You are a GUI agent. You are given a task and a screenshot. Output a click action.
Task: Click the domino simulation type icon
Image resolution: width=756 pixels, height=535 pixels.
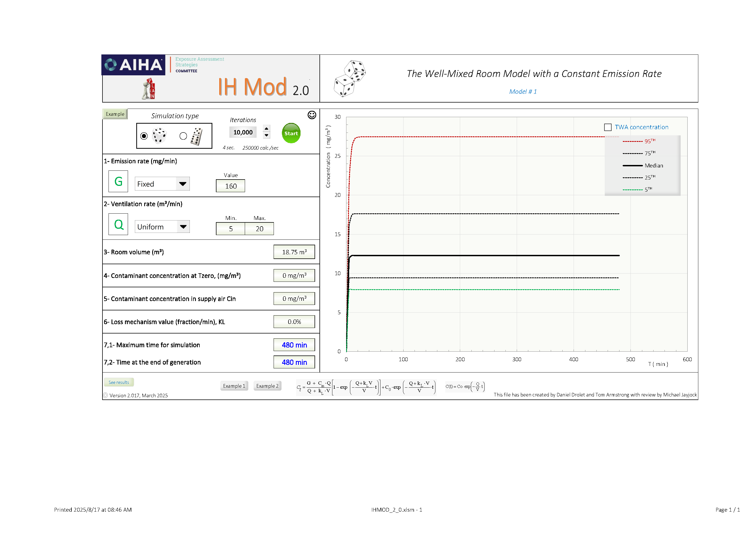197,136
